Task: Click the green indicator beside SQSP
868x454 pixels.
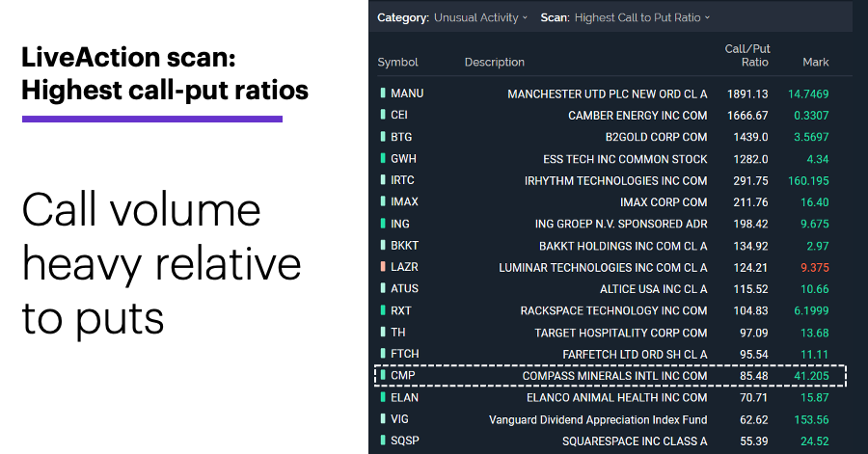Action: point(383,441)
